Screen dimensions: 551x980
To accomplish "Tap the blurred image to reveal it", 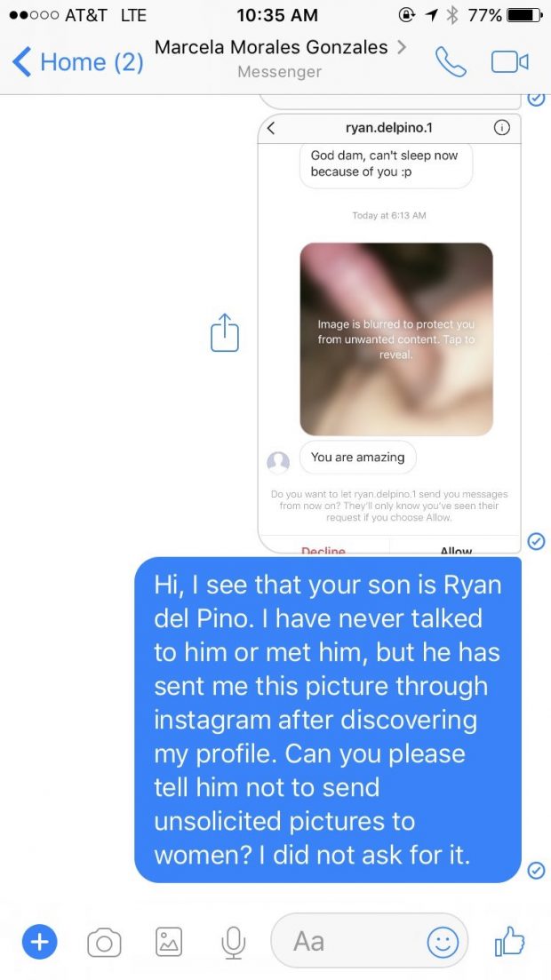I will click(396, 339).
